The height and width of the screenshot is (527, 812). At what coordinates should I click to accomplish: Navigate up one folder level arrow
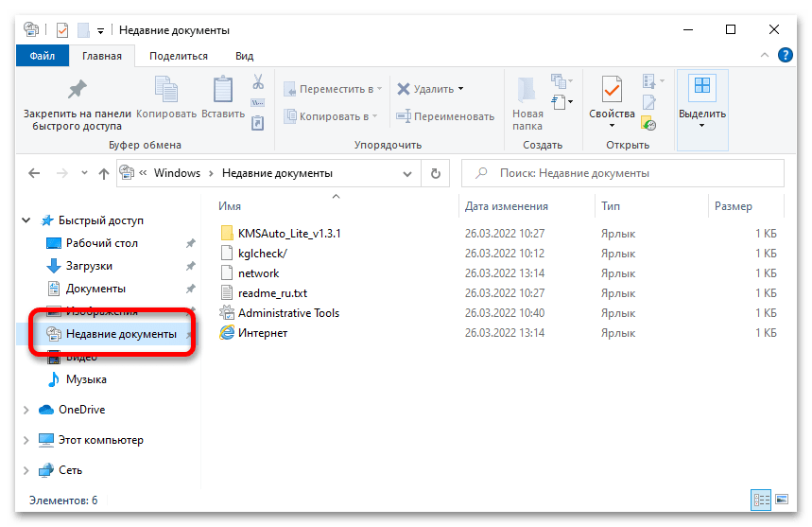tap(104, 173)
